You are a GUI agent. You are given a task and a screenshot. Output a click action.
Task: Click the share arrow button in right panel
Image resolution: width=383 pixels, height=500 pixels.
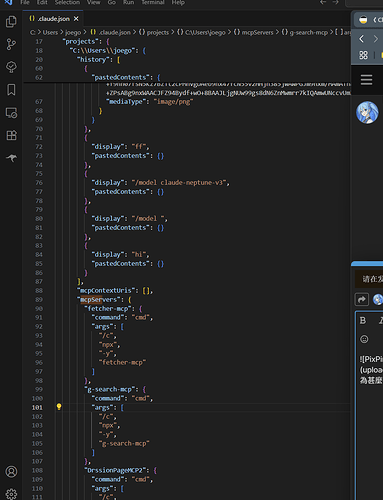pyautogui.click(x=362, y=299)
